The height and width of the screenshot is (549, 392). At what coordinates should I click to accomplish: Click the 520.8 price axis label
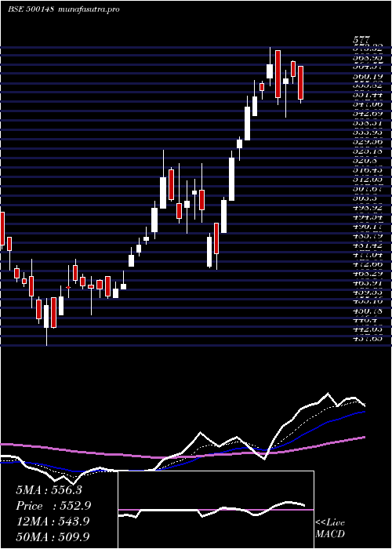(x=365, y=161)
